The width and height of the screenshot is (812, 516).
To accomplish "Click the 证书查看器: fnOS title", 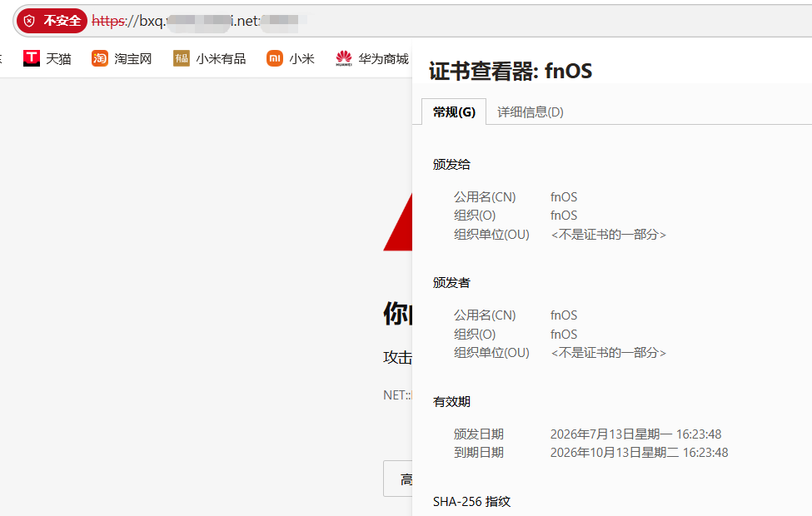I will 511,71.
